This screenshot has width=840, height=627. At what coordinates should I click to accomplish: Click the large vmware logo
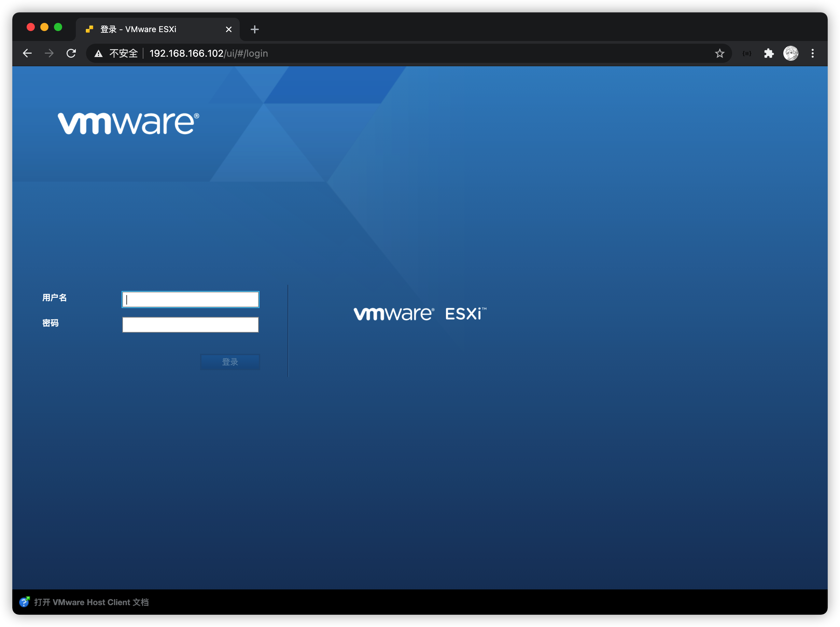point(128,123)
